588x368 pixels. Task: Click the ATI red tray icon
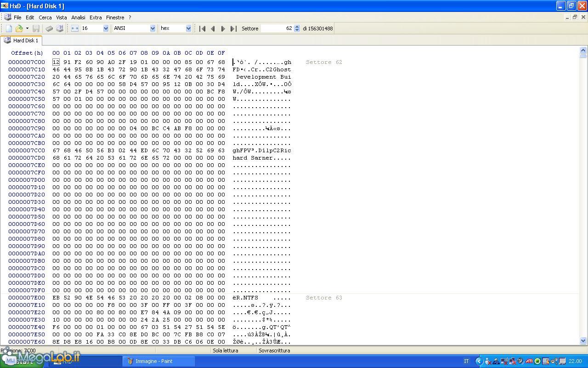point(529,361)
